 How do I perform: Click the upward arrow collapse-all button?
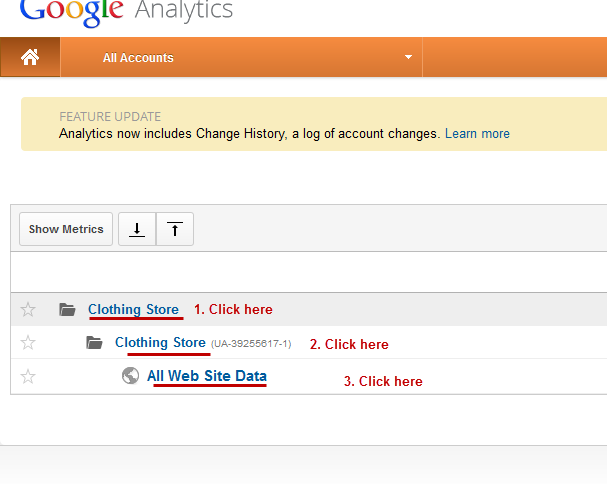[175, 229]
